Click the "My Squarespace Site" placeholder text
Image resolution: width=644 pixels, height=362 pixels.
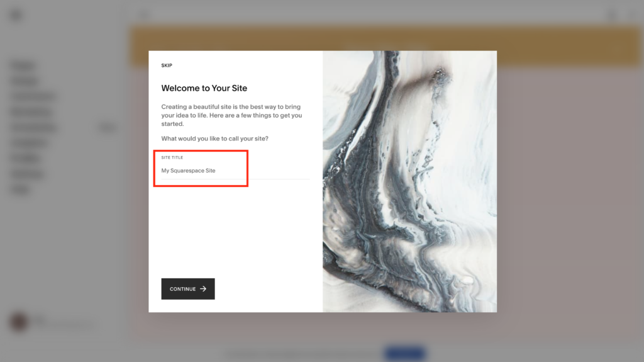[x=188, y=171]
